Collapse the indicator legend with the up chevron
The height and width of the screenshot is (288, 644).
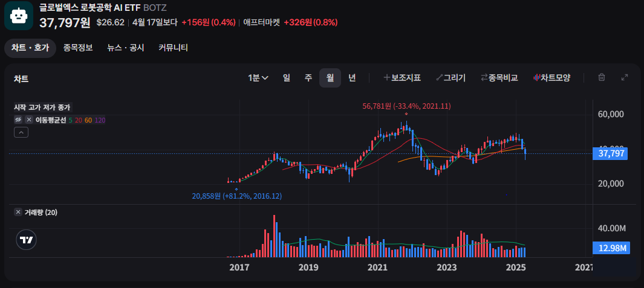click(x=21, y=132)
